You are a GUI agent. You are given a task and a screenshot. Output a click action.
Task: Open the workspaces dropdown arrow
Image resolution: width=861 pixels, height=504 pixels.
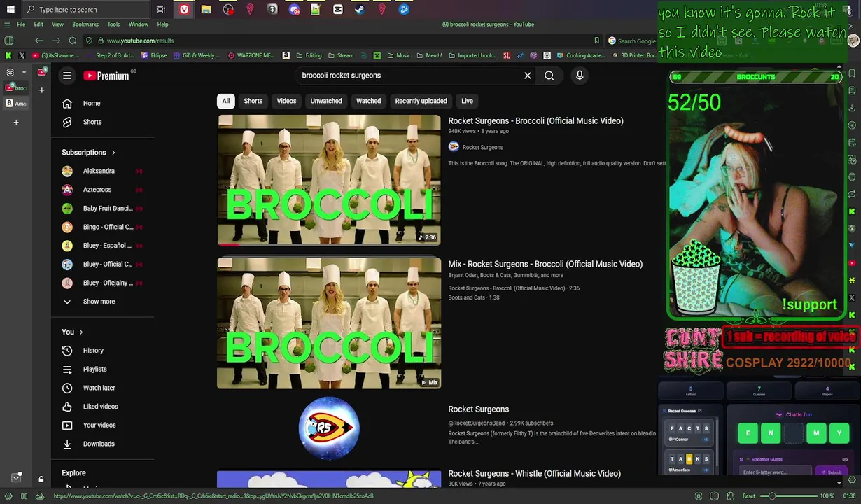(x=24, y=72)
